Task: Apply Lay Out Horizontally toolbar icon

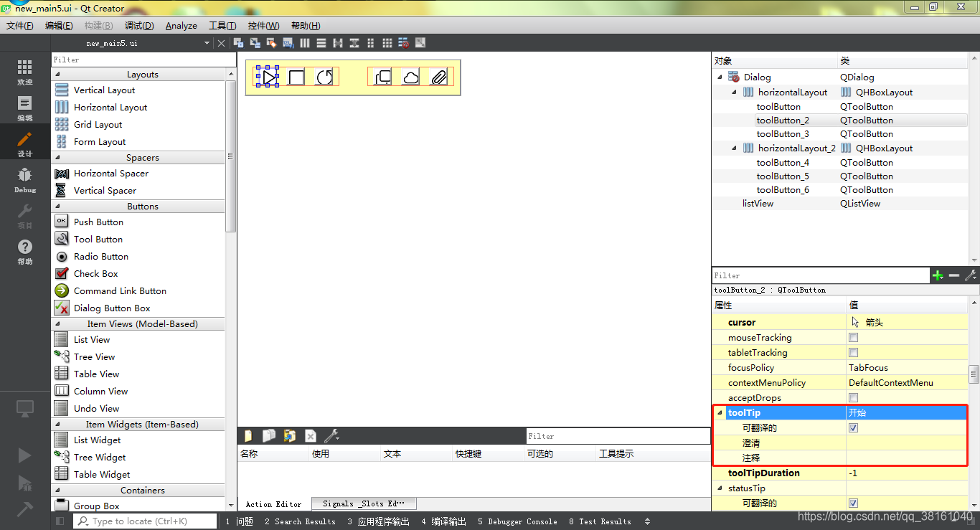Action: tap(305, 43)
